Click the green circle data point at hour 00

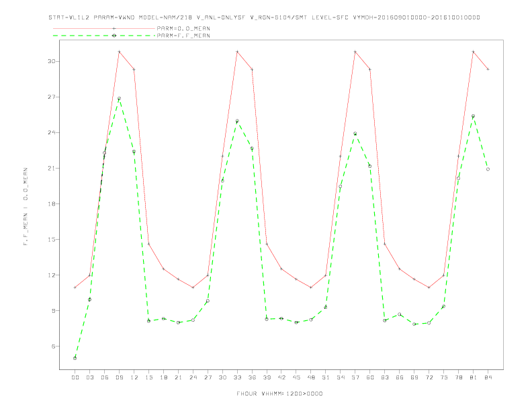tap(75, 358)
